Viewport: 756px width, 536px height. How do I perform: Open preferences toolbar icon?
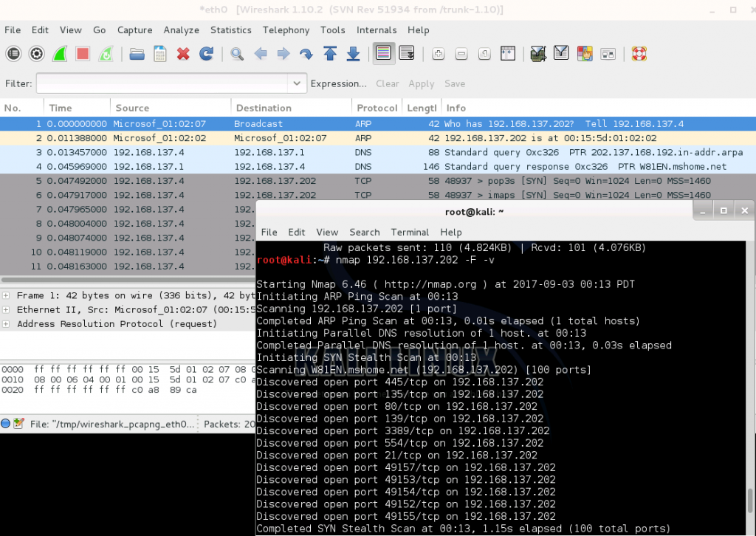[x=608, y=53]
